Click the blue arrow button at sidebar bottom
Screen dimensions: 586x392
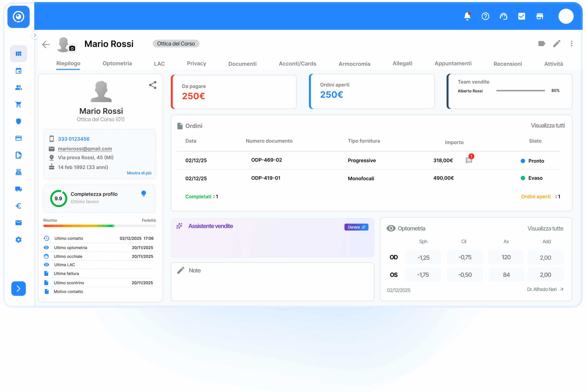pyautogui.click(x=19, y=288)
